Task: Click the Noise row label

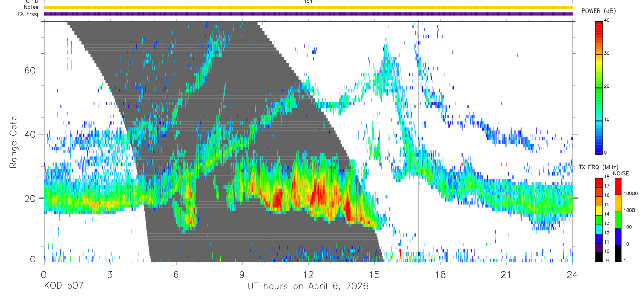Action: [31, 7]
